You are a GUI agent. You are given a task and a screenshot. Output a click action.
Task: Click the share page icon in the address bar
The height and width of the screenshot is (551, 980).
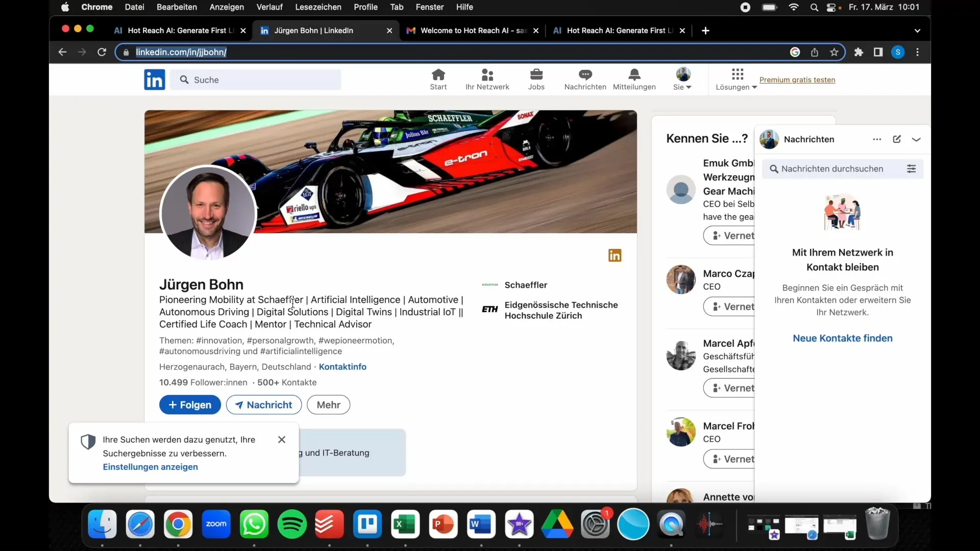point(815,52)
